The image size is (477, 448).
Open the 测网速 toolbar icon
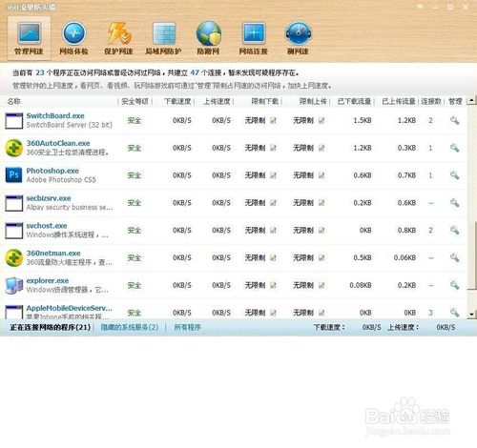(298, 38)
